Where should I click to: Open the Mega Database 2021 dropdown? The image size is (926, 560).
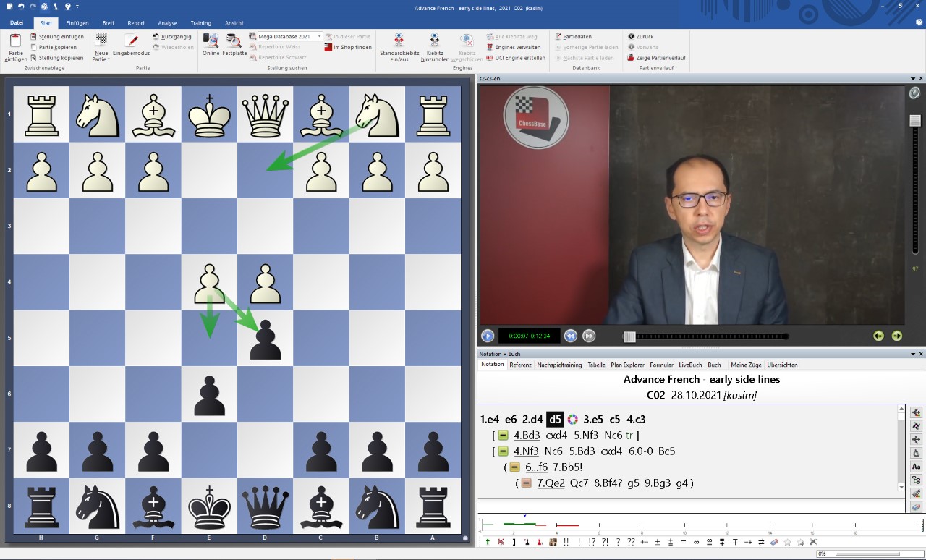pos(319,36)
